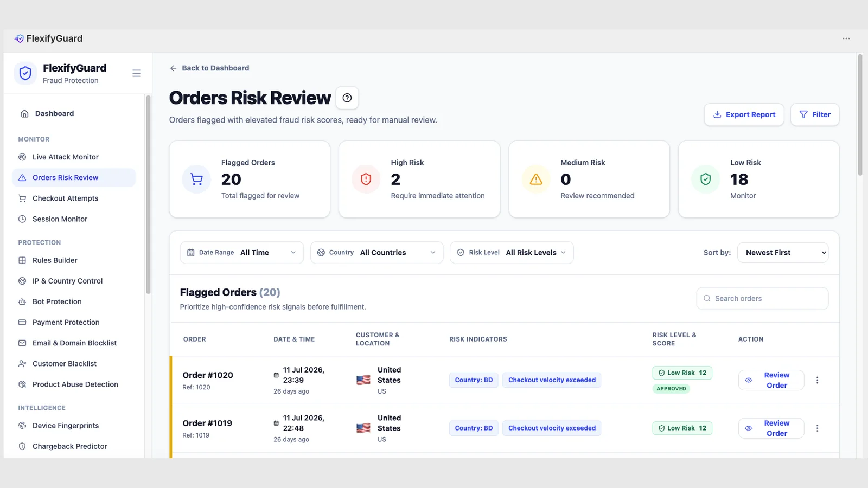868x488 pixels.
Task: Open Session Monitor
Action: coord(74,219)
